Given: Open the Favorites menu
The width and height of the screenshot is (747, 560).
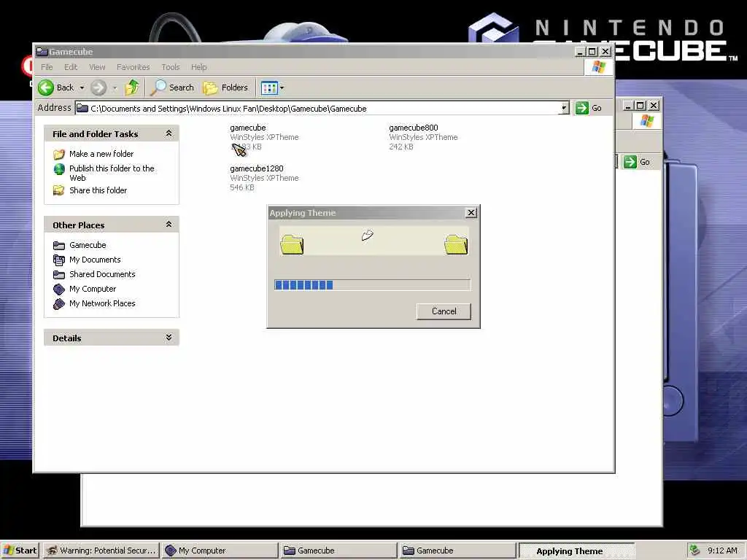Looking at the screenshot, I should pos(133,67).
